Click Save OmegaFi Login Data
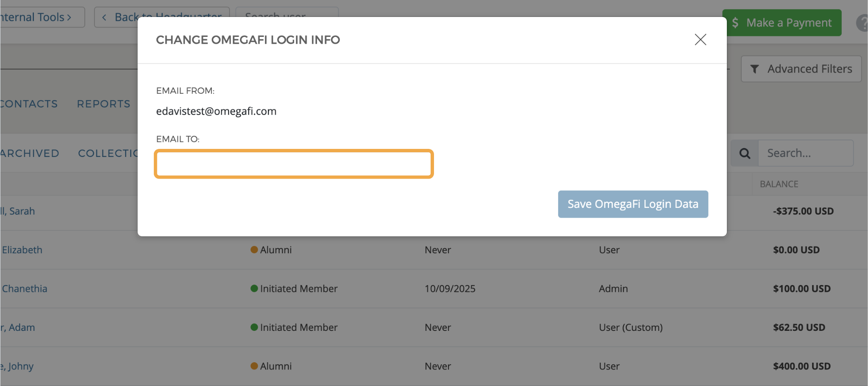Viewport: 868px width, 386px height. 632,204
